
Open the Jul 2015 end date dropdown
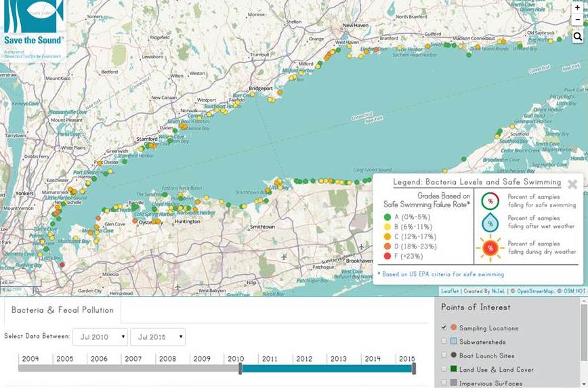[x=158, y=337]
